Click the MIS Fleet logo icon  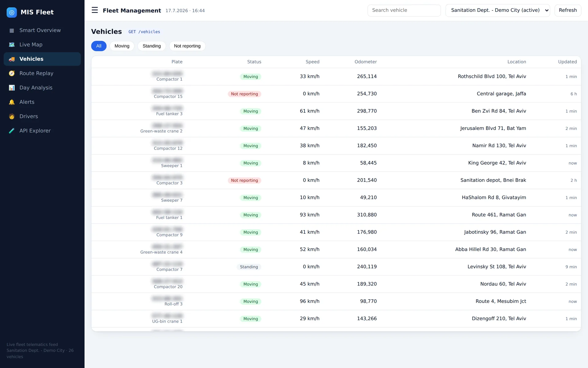tap(12, 12)
